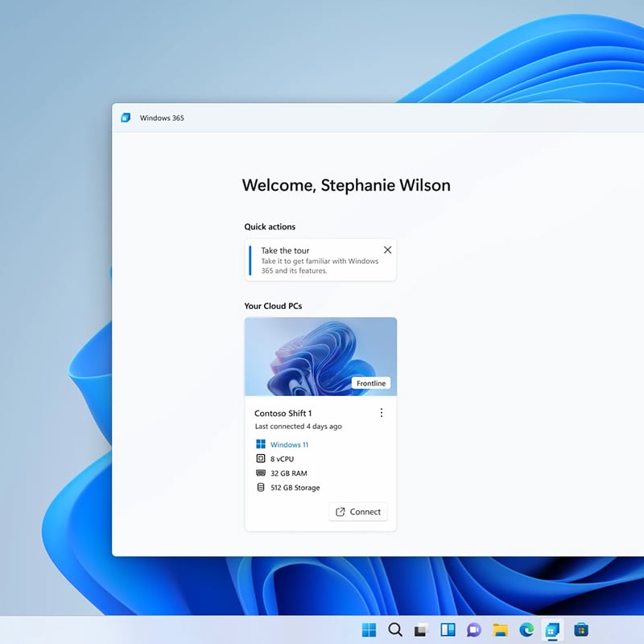
Task: Click the external-link icon inside Connect
Action: click(341, 512)
